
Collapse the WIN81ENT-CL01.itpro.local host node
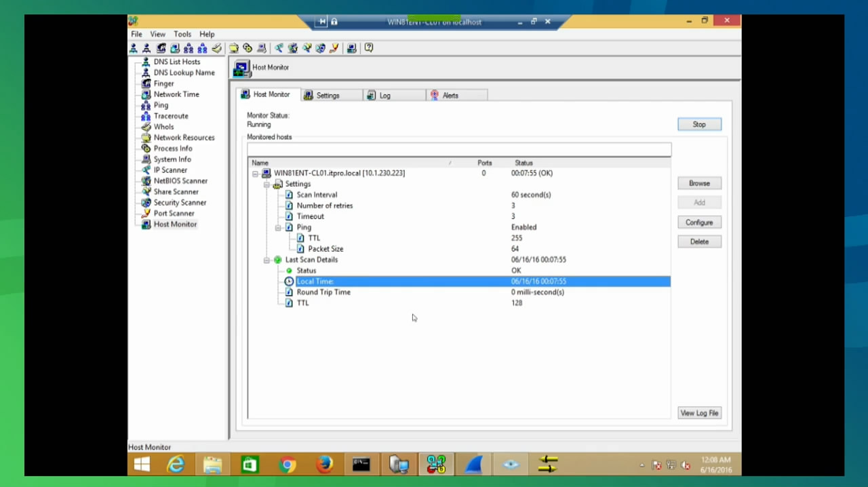[255, 174]
